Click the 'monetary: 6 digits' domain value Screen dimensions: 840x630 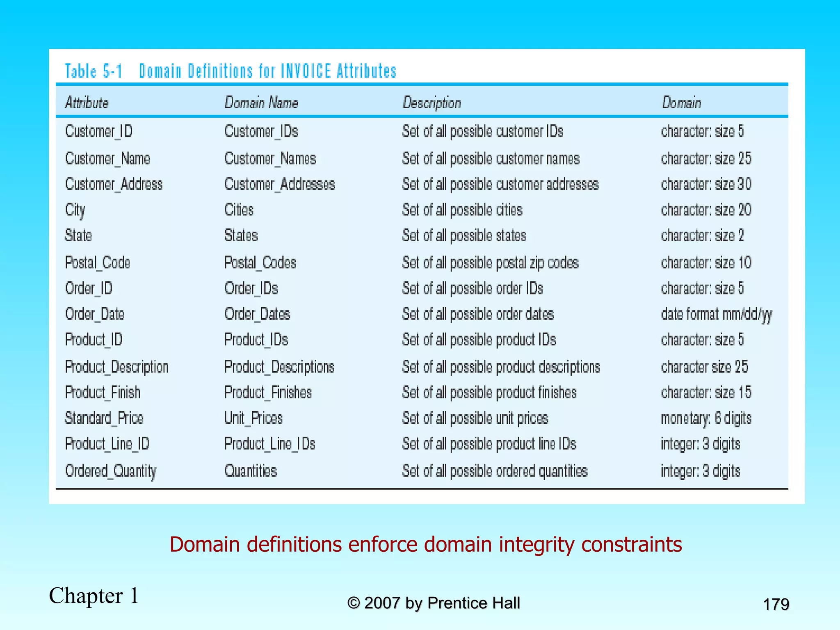pos(706,418)
